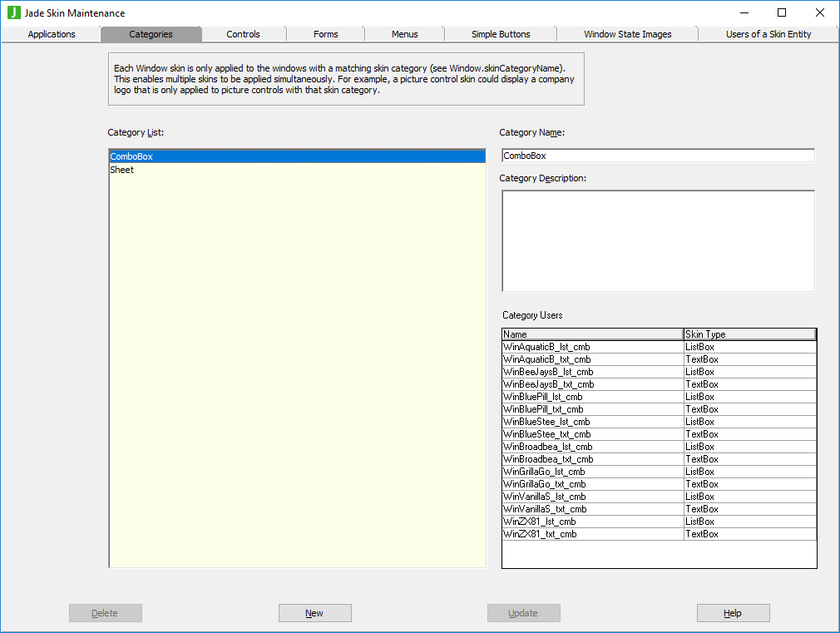Select Sheet in the Category List
Screen dimensions: 840x633
[x=122, y=170]
